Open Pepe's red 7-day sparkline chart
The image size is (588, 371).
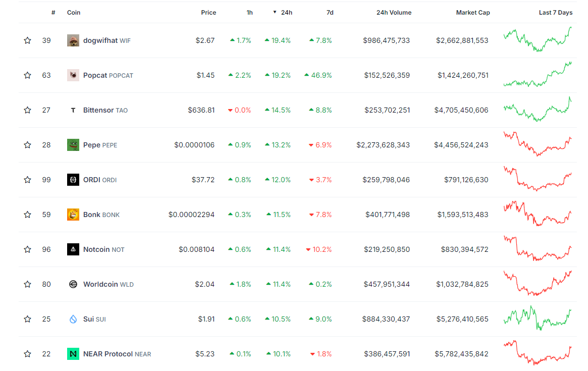538,144
